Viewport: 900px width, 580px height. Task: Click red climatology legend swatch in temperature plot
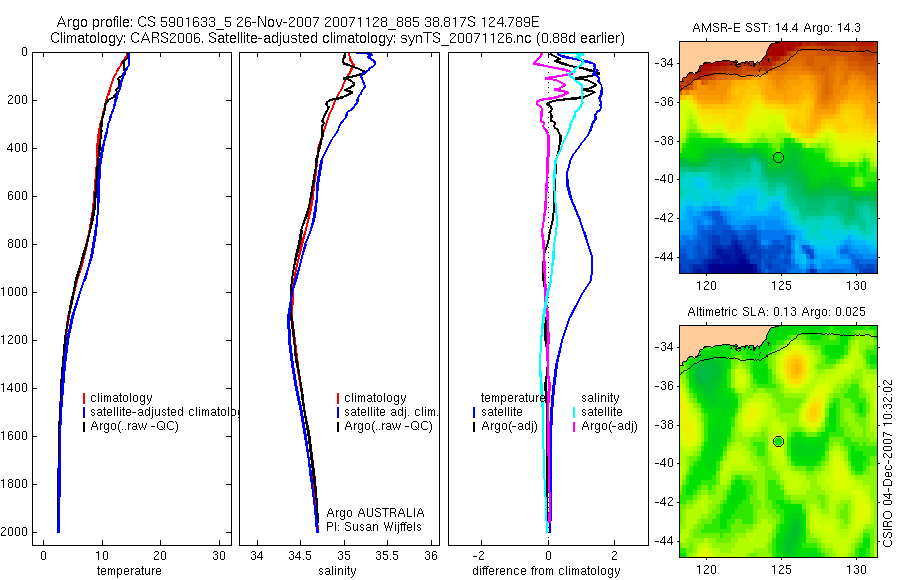coord(84,398)
